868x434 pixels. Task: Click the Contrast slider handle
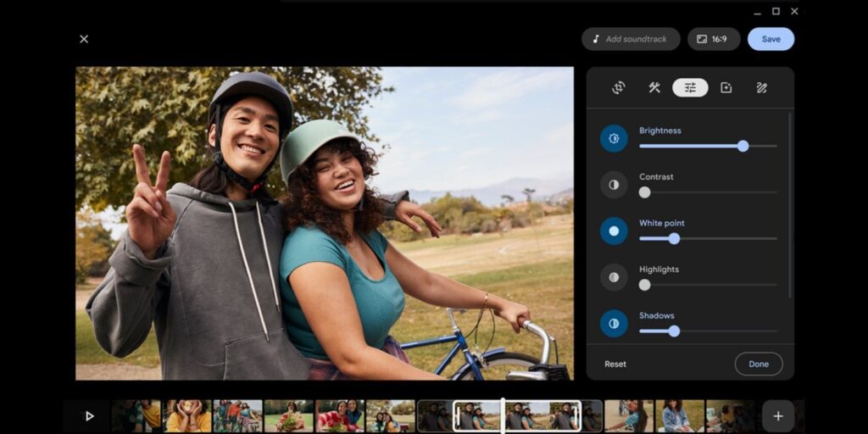point(644,192)
